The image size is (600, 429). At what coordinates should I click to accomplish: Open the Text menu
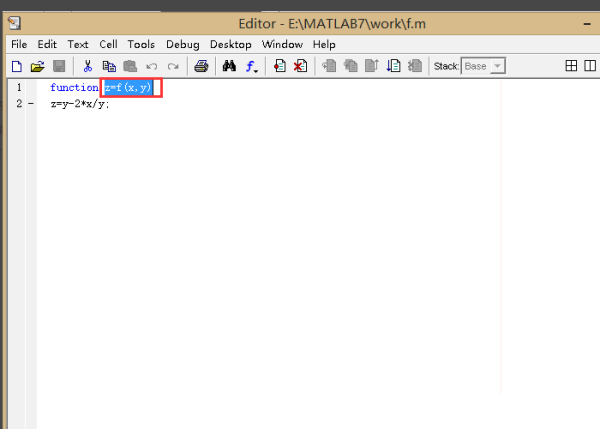coord(78,44)
